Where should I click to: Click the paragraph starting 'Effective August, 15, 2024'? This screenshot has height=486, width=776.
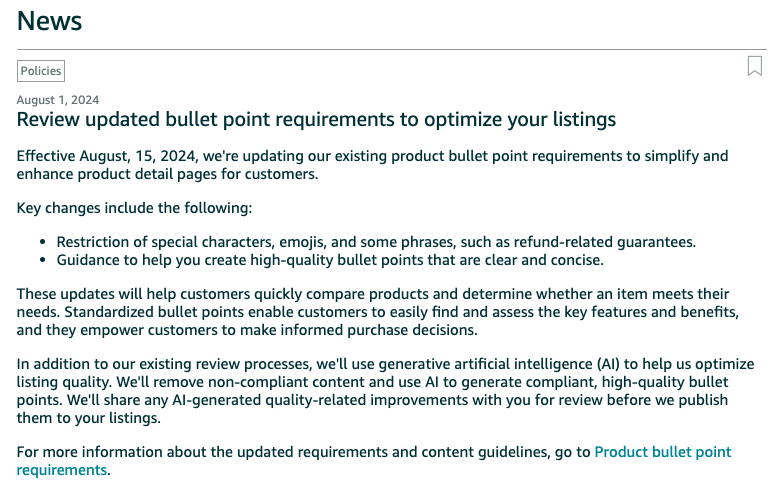[372, 165]
